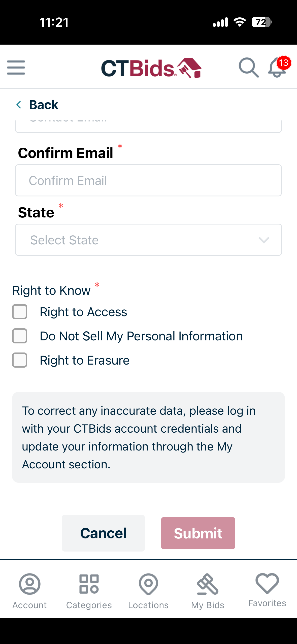
Task: Check the Right to Access box
Action: coord(20,312)
